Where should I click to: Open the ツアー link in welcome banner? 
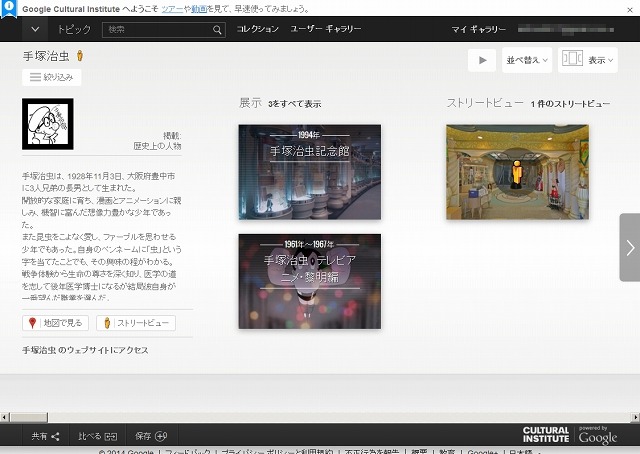pyautogui.click(x=172, y=9)
